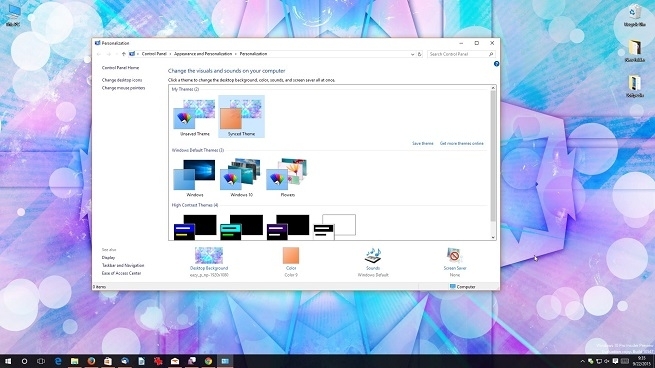
Task: Click the theme list scrollbar thumb
Action: (x=493, y=156)
